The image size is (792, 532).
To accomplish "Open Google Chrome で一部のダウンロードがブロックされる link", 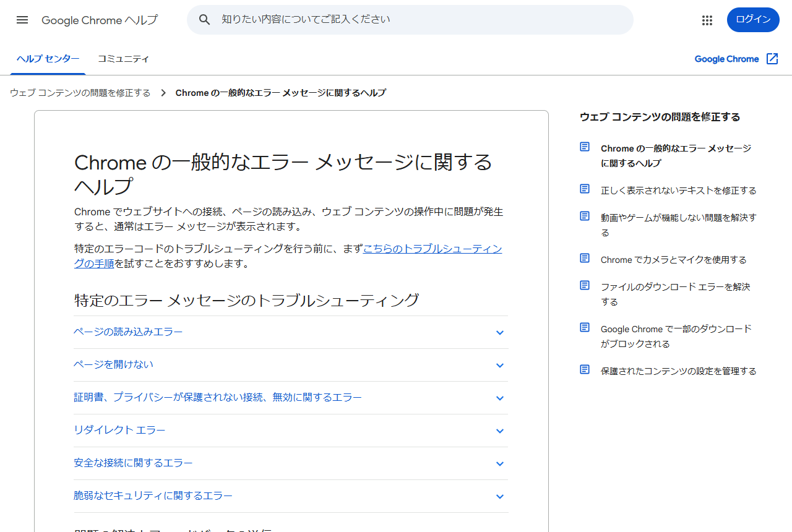I will coord(676,337).
